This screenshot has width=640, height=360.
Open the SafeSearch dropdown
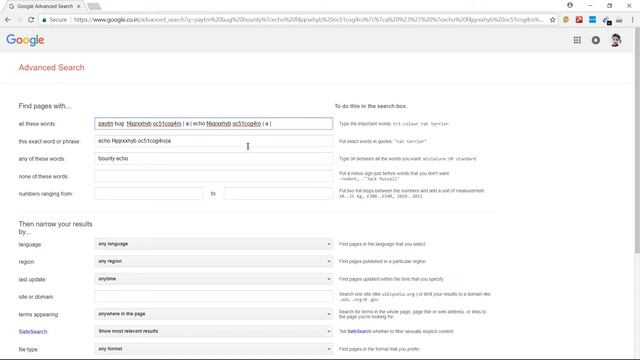(213, 331)
